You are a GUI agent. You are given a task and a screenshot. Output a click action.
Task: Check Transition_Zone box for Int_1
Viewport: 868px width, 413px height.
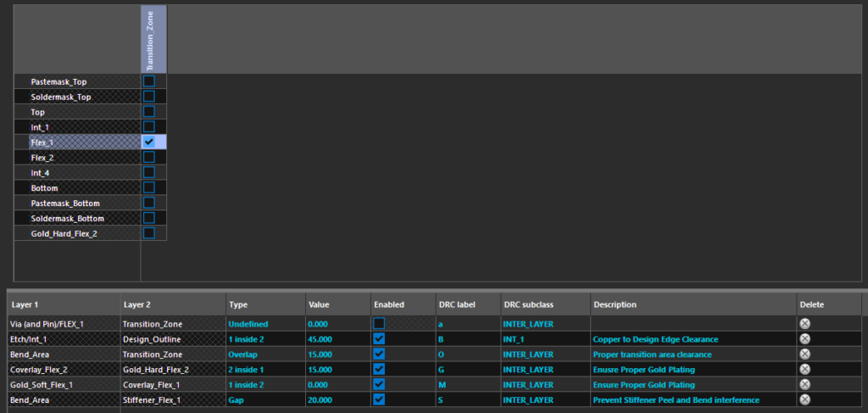(149, 126)
